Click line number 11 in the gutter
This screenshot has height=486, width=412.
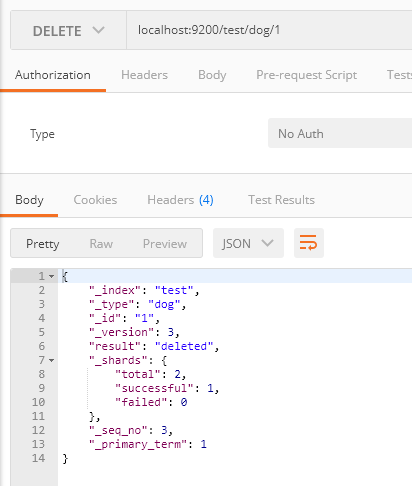(x=38, y=416)
